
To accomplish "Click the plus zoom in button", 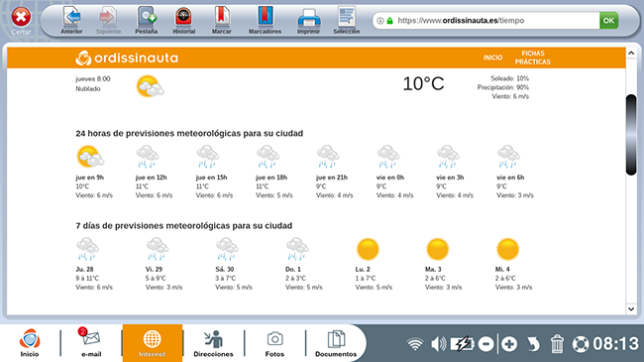I will click(509, 344).
